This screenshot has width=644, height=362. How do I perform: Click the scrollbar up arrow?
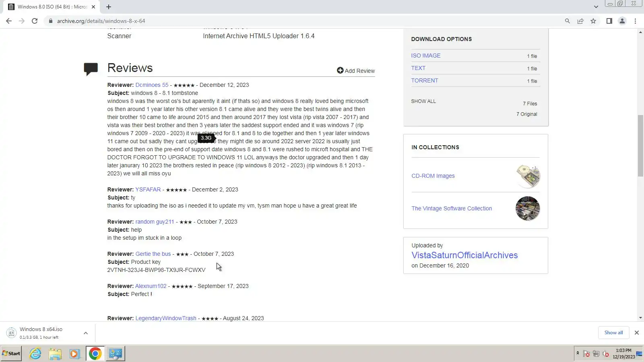(x=640, y=32)
